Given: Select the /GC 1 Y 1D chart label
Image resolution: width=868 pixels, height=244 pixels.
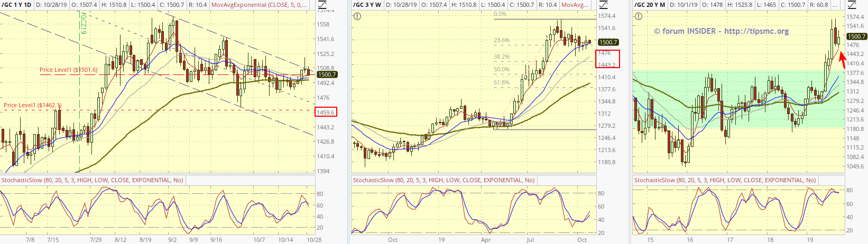Looking at the screenshot, I should (16, 5).
